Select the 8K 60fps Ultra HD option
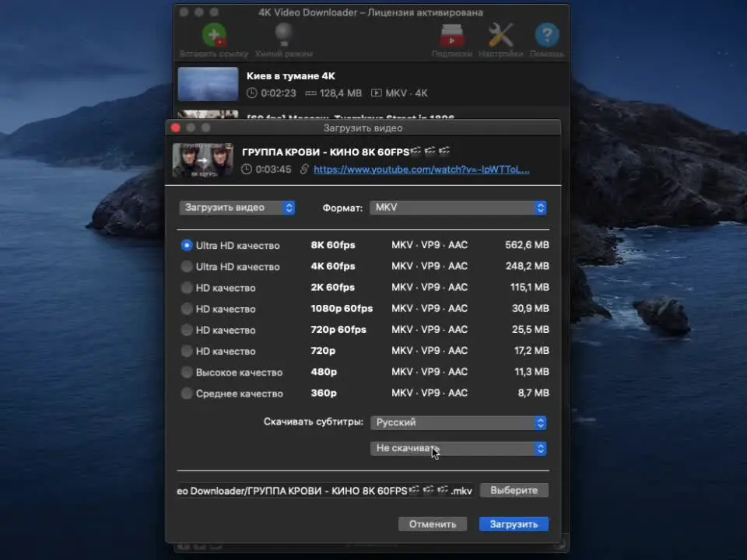 point(187,246)
